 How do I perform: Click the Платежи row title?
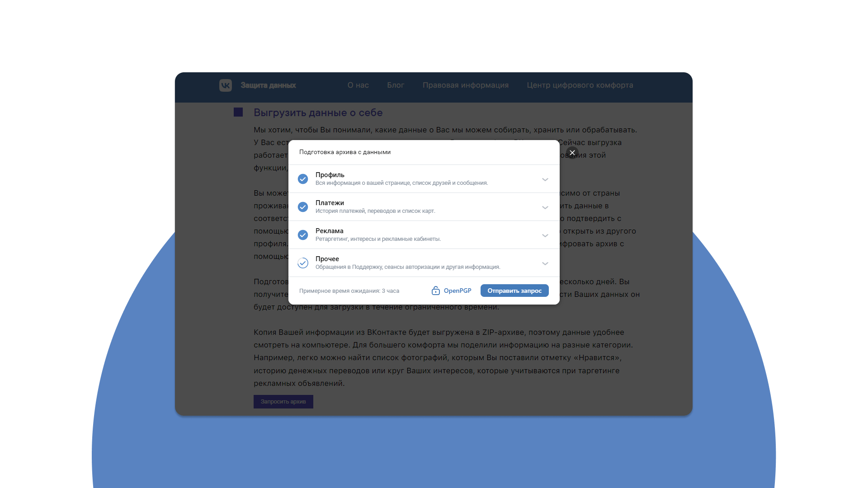(330, 203)
